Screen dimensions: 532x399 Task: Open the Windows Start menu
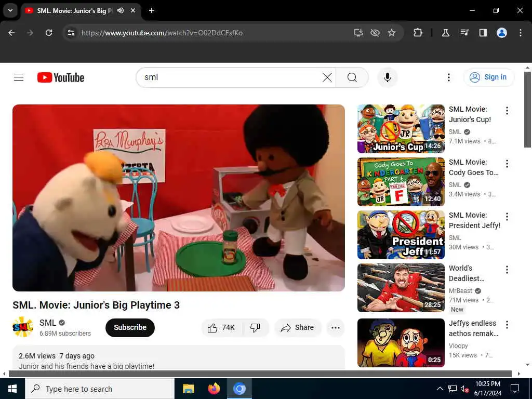(12, 389)
